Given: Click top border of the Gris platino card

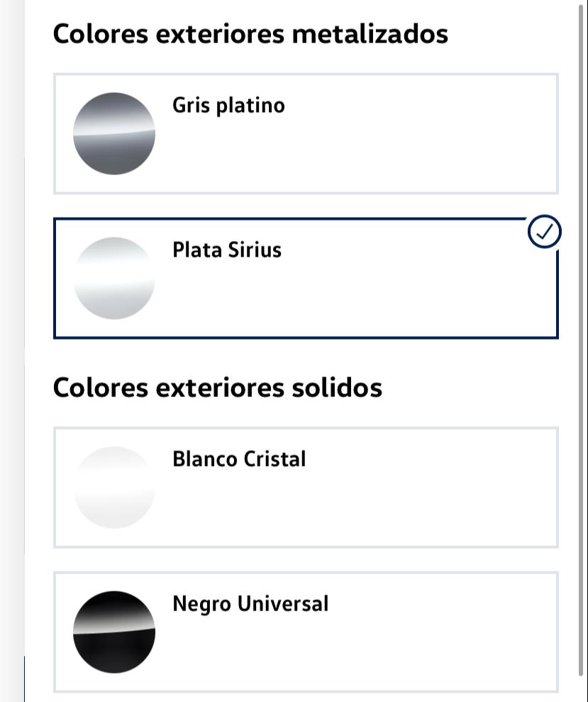Looking at the screenshot, I should 305,74.
